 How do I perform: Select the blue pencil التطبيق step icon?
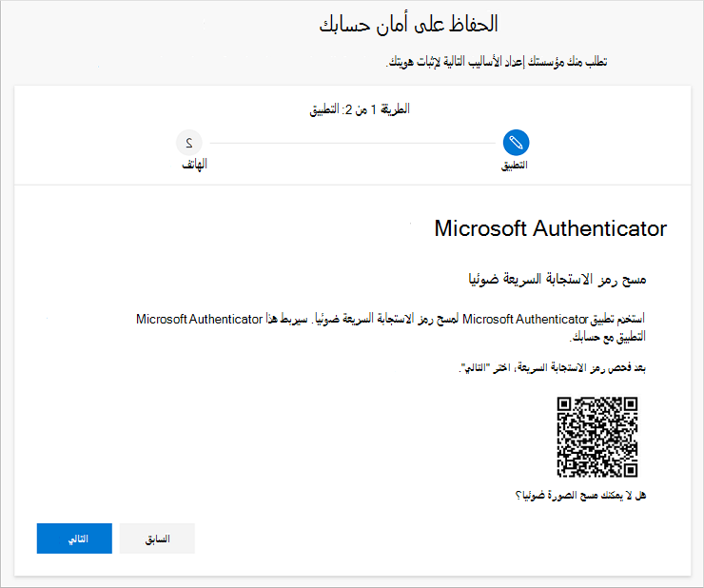pyautogui.click(x=516, y=143)
